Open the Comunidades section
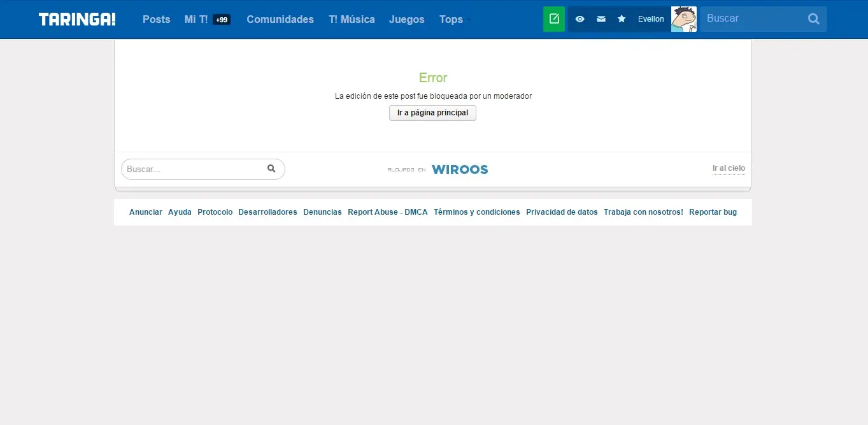The width and height of the screenshot is (868, 425). click(x=280, y=20)
